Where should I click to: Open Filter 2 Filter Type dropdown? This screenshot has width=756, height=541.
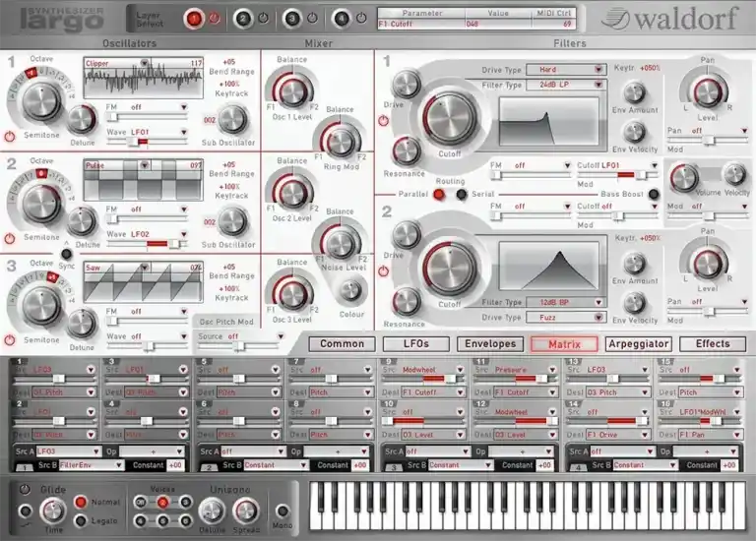(x=566, y=302)
